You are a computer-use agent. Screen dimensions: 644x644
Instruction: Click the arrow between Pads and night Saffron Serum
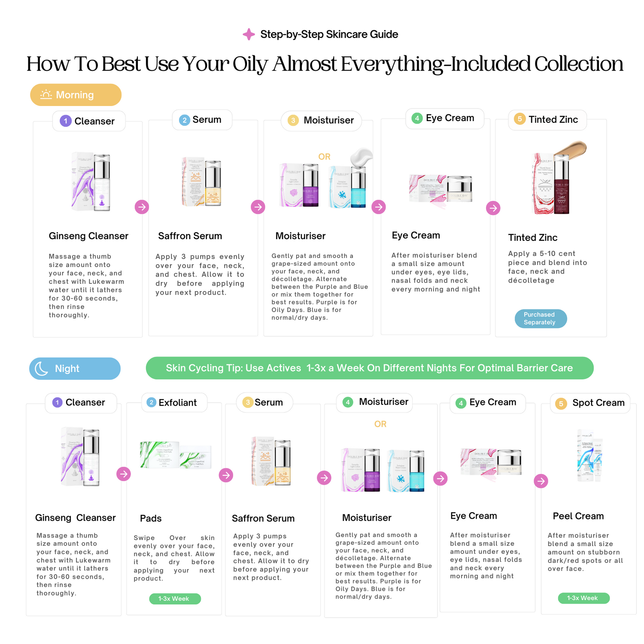pos(226,475)
